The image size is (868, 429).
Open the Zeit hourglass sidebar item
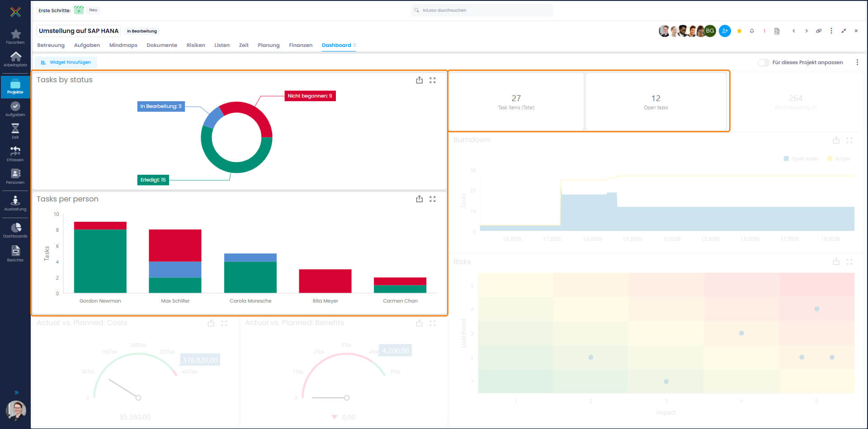15,131
